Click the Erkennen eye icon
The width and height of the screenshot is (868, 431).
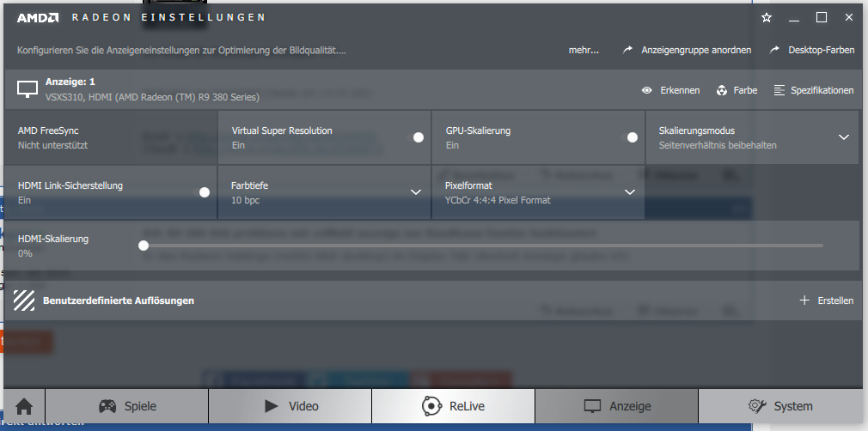pyautogui.click(x=646, y=90)
